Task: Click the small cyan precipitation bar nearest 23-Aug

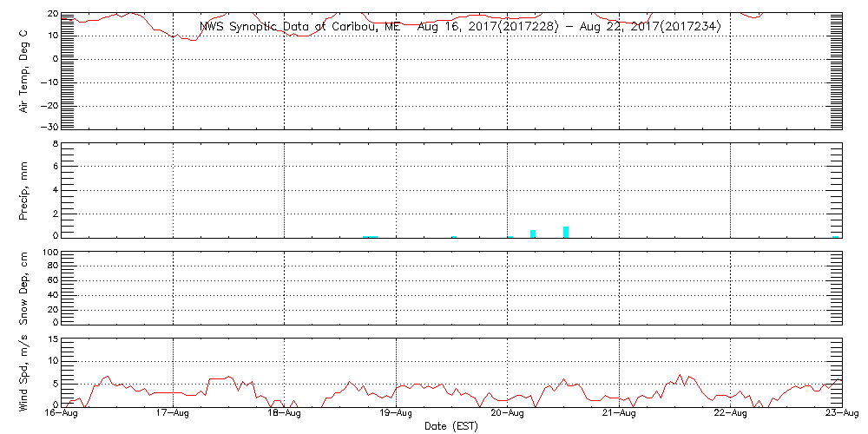Action: pyautogui.click(x=836, y=236)
